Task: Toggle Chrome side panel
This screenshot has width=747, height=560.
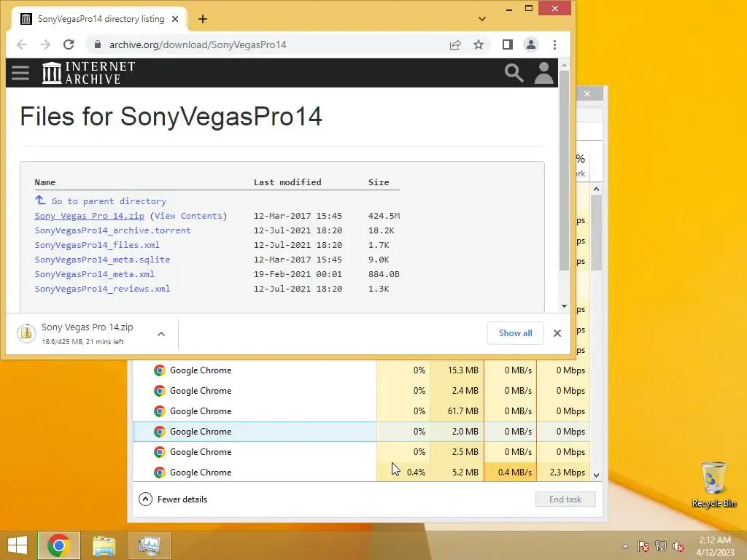Action: tap(508, 44)
